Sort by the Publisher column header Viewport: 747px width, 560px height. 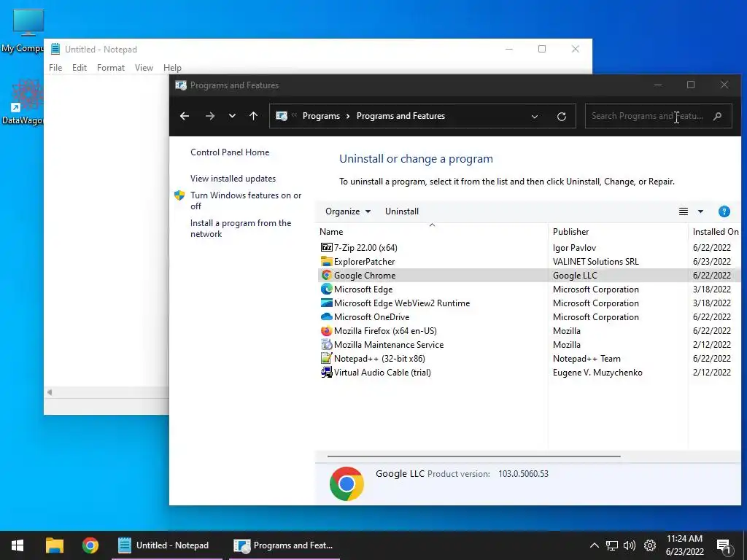(x=618, y=231)
